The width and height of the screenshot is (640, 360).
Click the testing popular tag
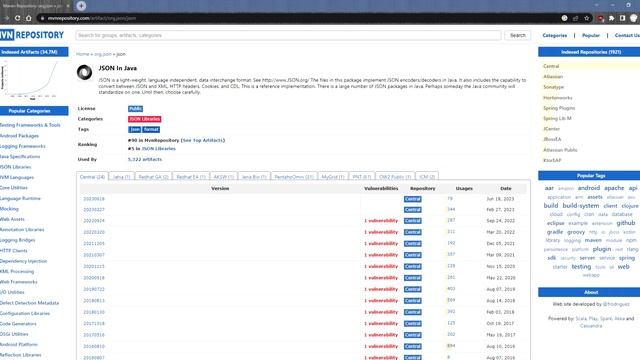click(x=581, y=267)
